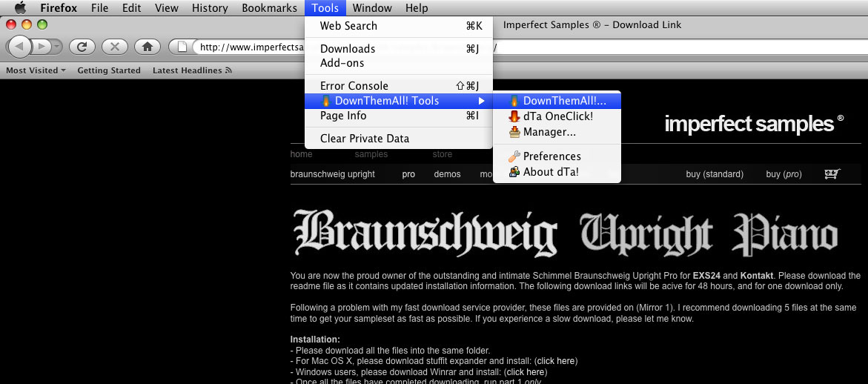Click the demos nav link
Viewport: 868px width, 384px height.
tap(447, 173)
